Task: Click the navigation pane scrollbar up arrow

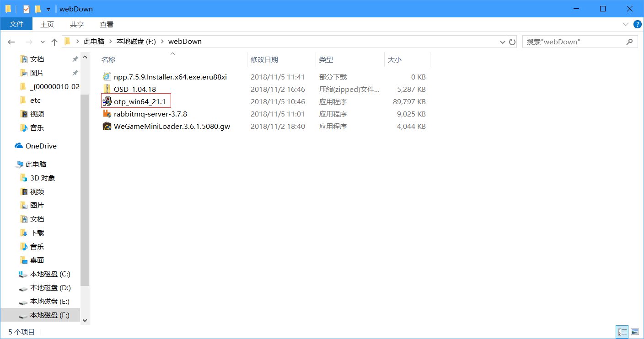Action: pos(85,57)
